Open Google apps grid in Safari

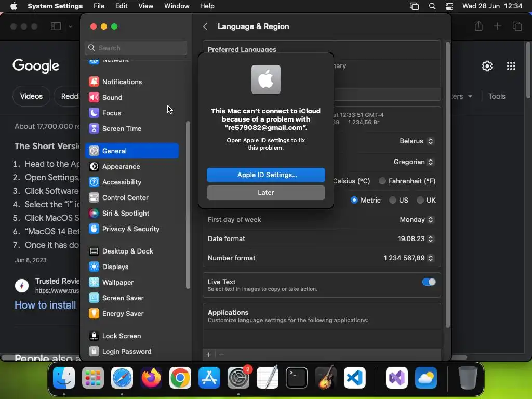[511, 66]
